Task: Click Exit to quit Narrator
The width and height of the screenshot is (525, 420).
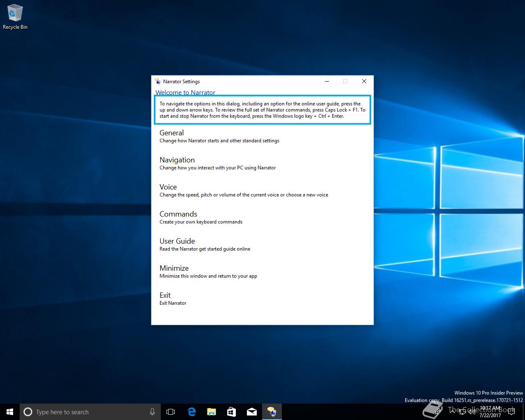Action: pyautogui.click(x=173, y=299)
